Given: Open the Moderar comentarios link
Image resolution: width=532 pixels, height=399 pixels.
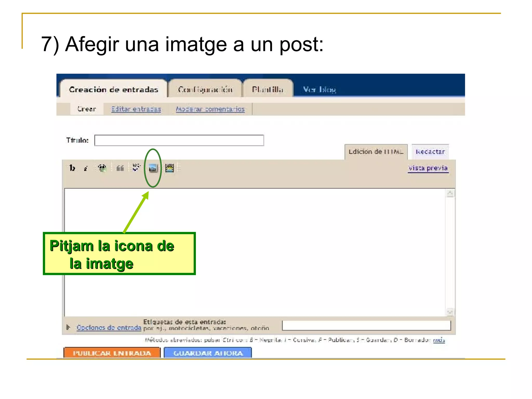Looking at the screenshot, I should tap(210, 109).
